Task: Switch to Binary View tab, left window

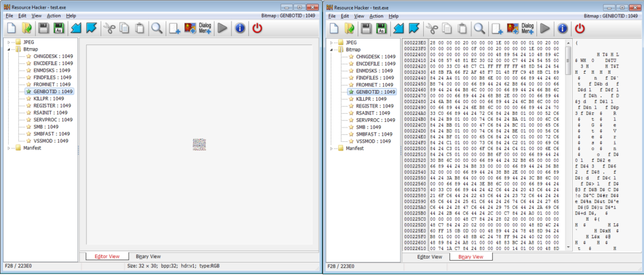Action: (x=148, y=256)
